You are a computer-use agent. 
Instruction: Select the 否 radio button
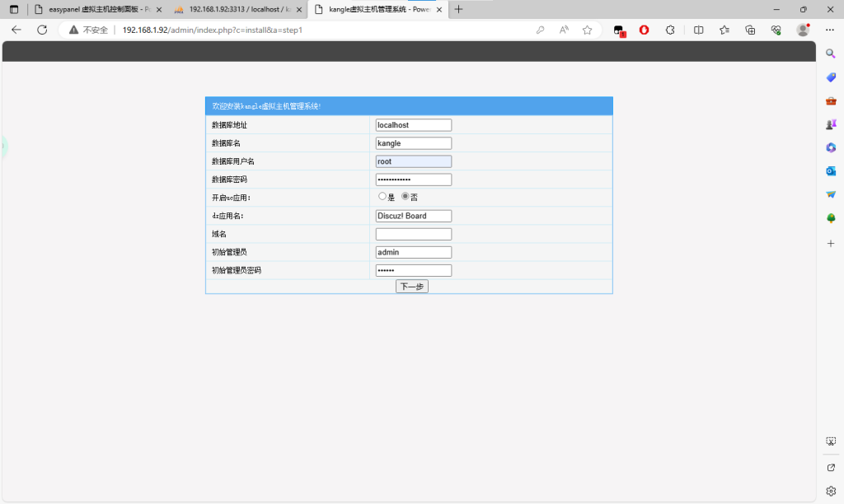coord(404,196)
